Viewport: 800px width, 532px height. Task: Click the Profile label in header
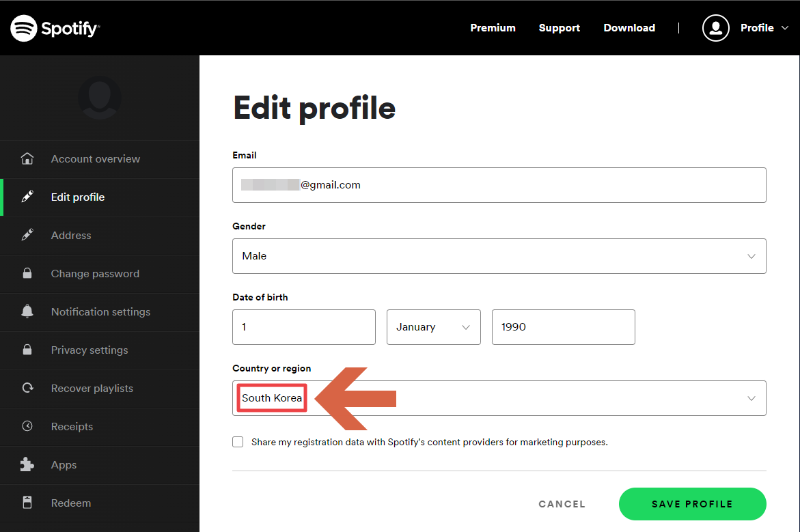click(x=757, y=28)
